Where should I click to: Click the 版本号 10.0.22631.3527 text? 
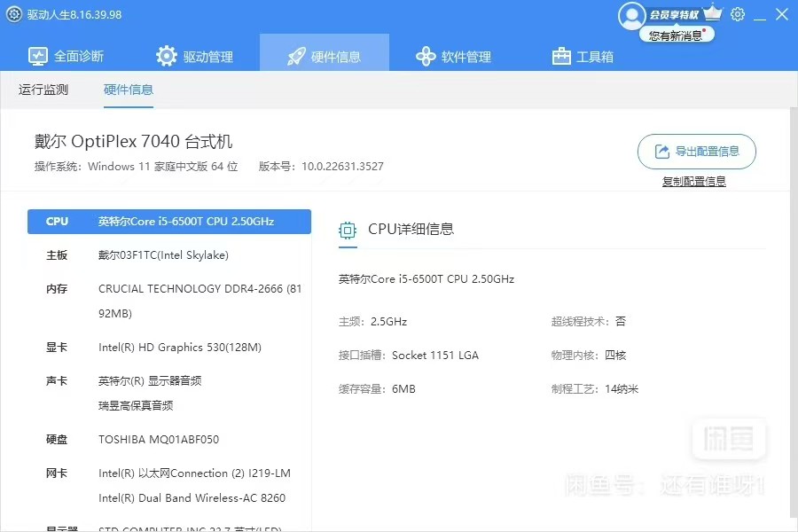pos(321,167)
